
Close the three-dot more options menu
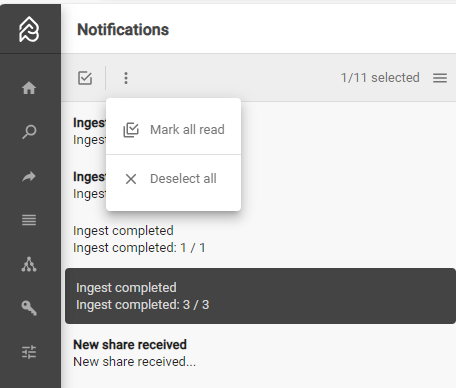(x=126, y=78)
